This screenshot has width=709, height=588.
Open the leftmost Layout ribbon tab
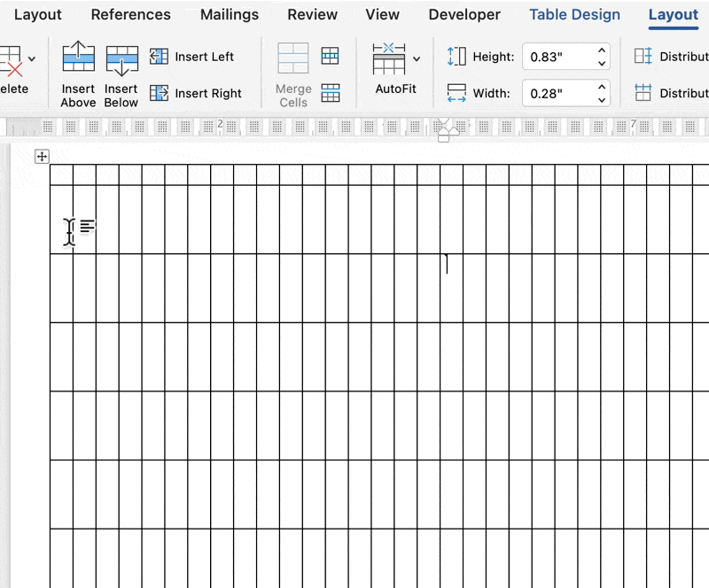(x=37, y=14)
